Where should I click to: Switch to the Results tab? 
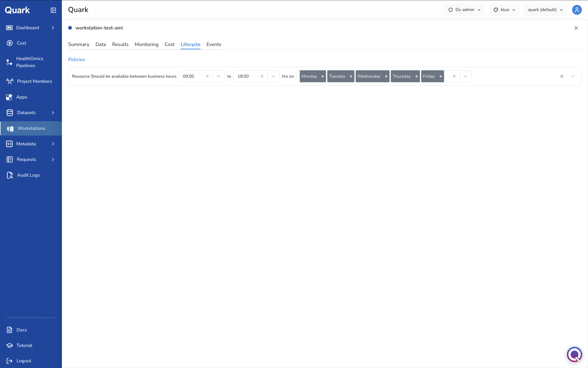(120, 44)
